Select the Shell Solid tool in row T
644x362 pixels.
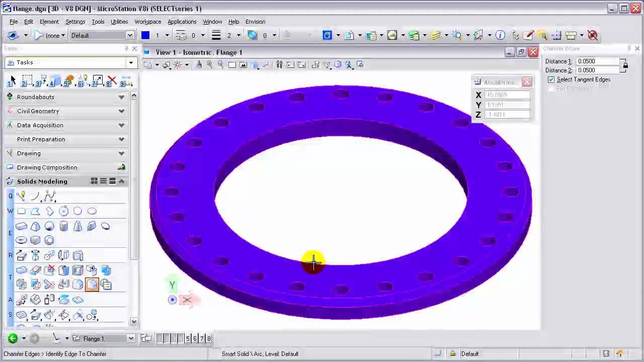77,270
